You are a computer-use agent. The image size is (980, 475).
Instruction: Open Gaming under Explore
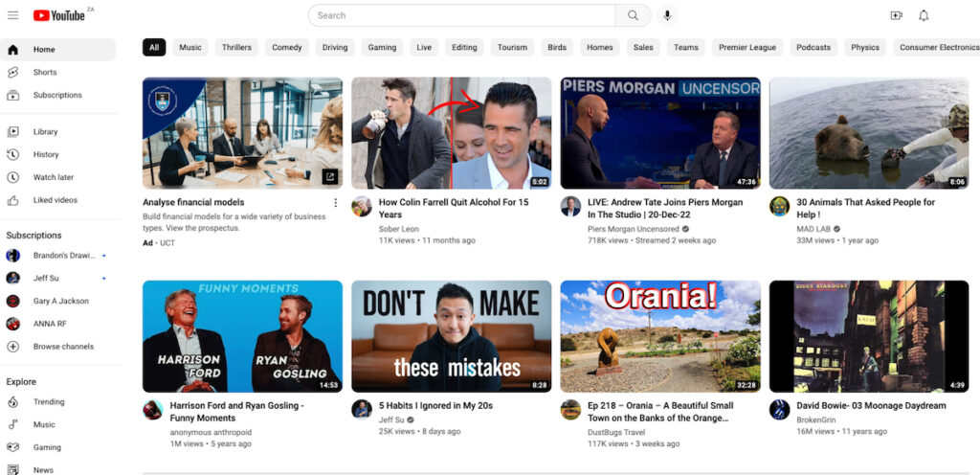(58, 447)
